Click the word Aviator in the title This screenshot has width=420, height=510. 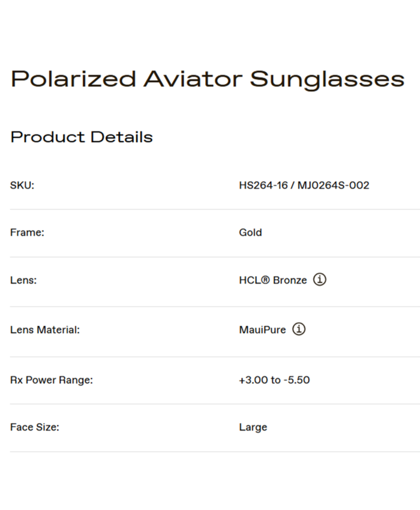(x=193, y=79)
